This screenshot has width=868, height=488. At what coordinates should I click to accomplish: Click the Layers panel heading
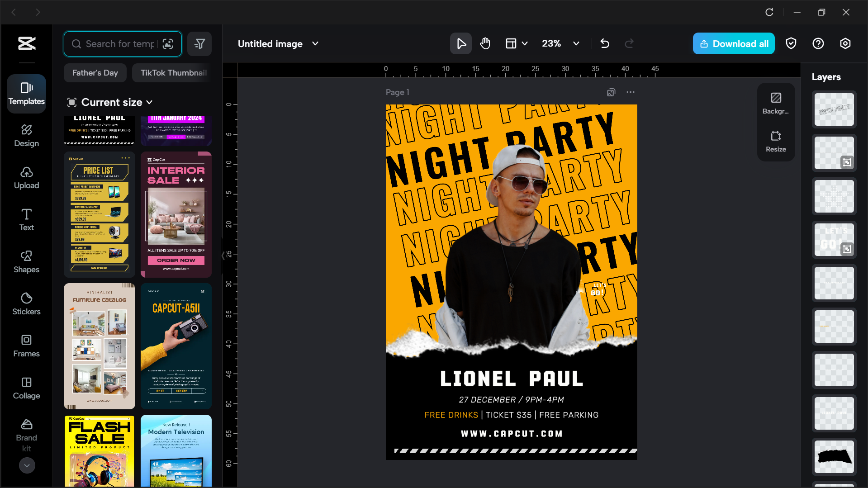click(826, 77)
